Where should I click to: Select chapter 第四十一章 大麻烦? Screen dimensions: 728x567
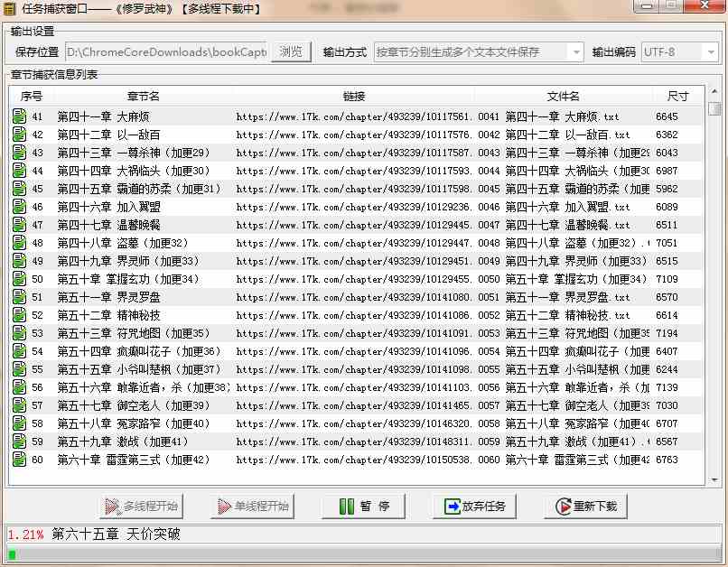pos(103,116)
